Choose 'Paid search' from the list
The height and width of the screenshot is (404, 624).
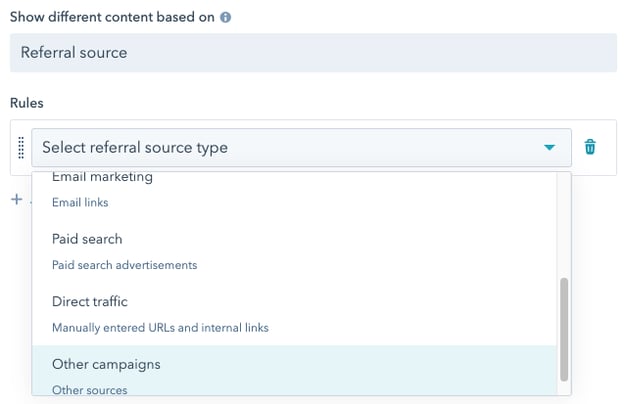(87, 240)
